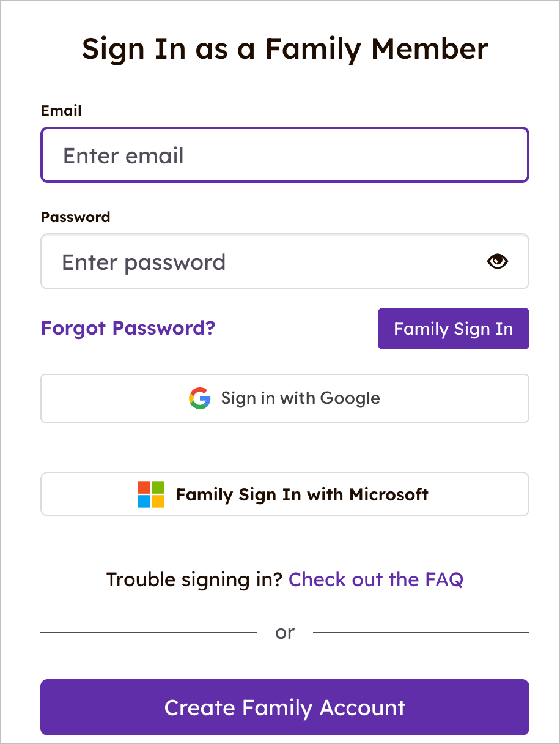Click Family Sign In with Microsoft text

(x=302, y=494)
